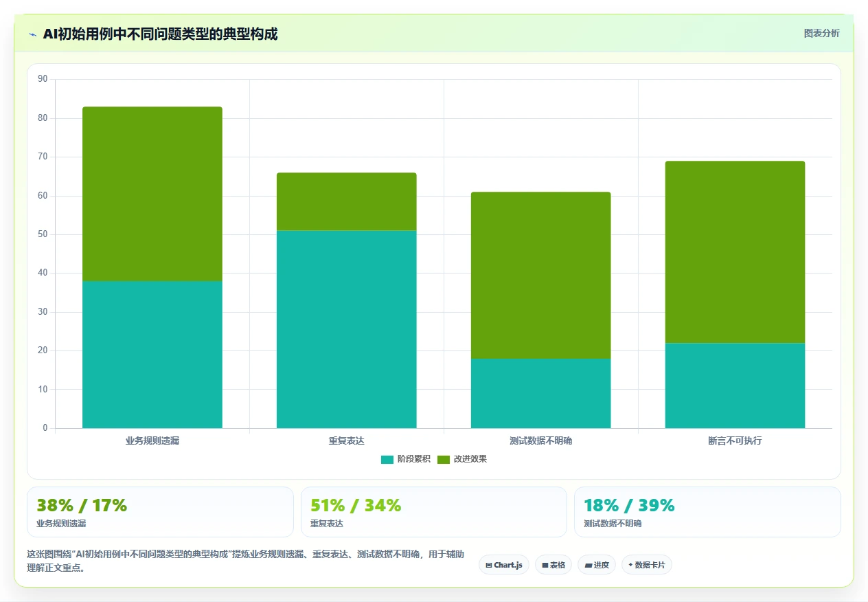Click the description paragraph below the cards

tap(245, 561)
